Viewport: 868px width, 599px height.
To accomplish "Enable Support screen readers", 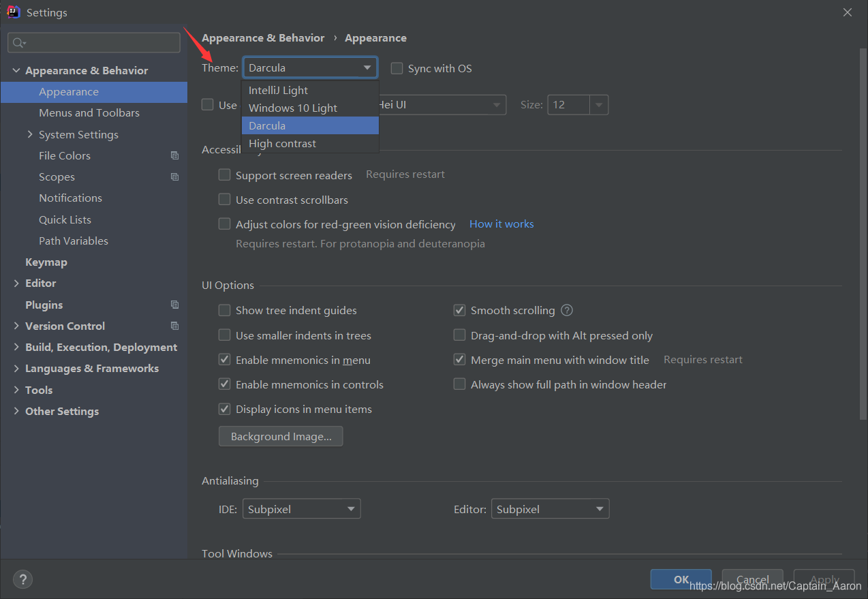I will [224, 175].
